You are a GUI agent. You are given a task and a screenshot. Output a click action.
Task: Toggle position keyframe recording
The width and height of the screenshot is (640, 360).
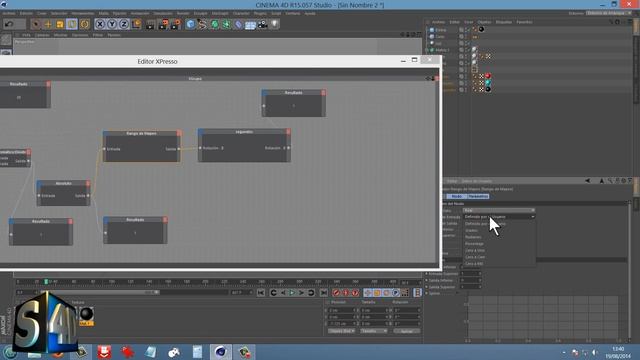[x=368, y=293]
